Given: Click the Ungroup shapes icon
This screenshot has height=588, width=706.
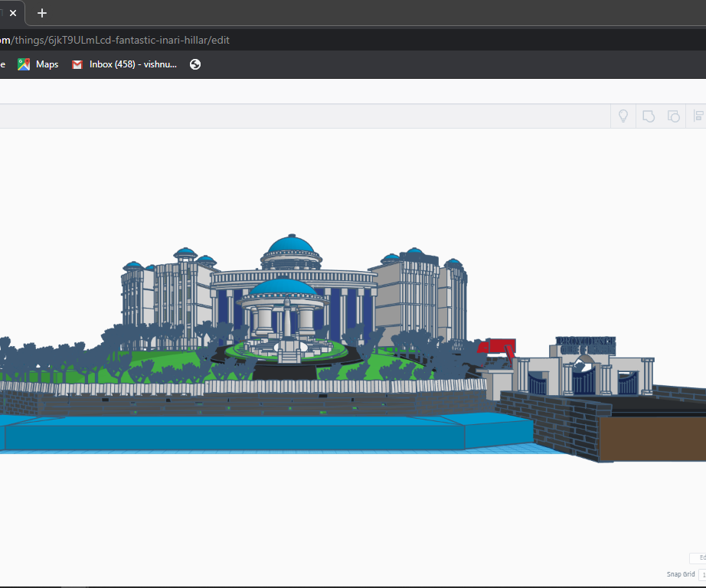Looking at the screenshot, I should pyautogui.click(x=674, y=116).
